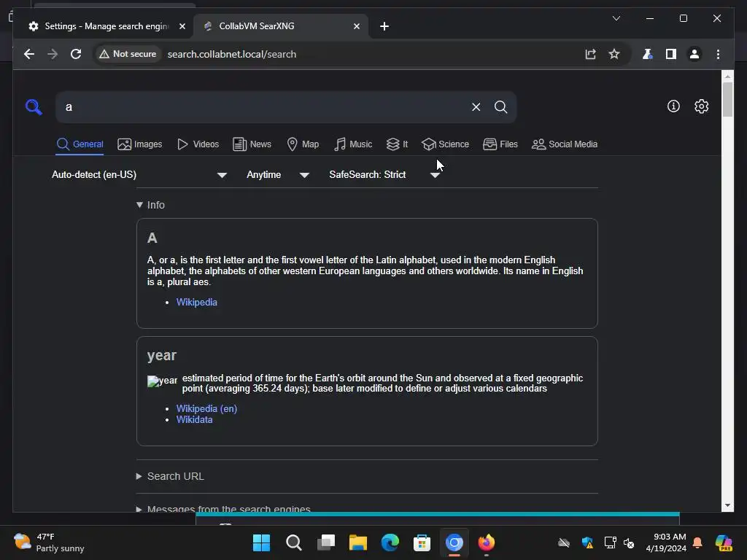Open SearXNG preferences gear icon
This screenshot has height=560, width=747.
click(701, 106)
